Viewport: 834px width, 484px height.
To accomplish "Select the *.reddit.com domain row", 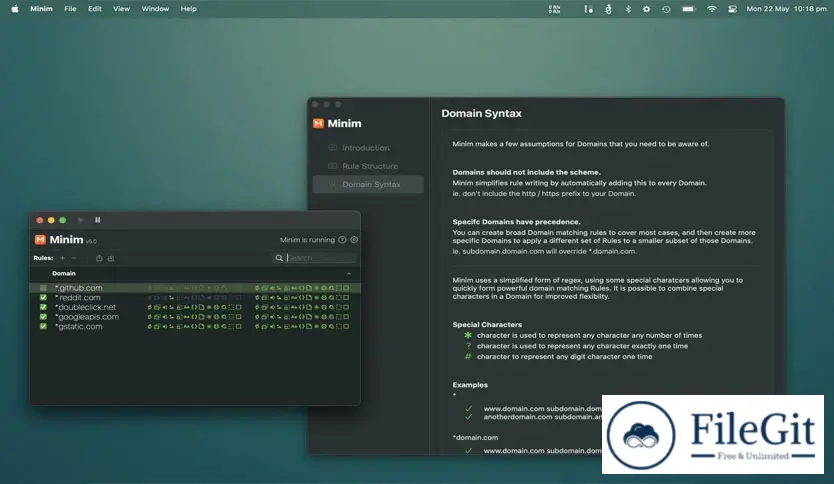I will point(195,297).
